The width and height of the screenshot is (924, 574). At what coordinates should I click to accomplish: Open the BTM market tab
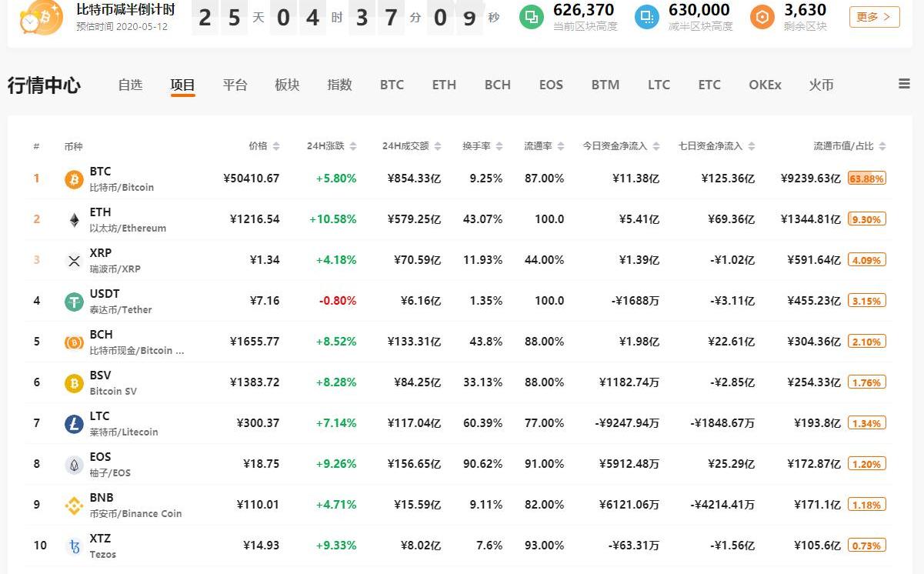(x=605, y=85)
